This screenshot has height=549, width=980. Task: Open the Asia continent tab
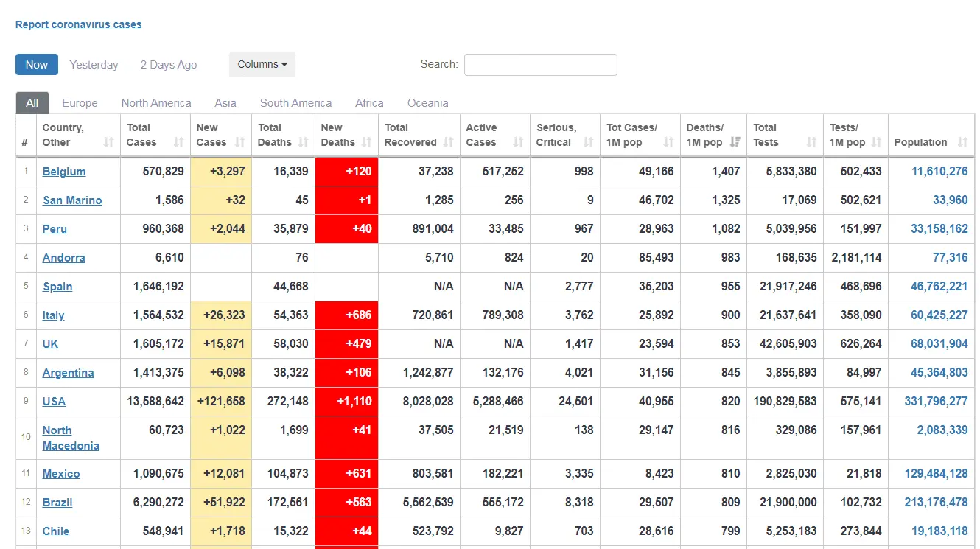point(225,103)
